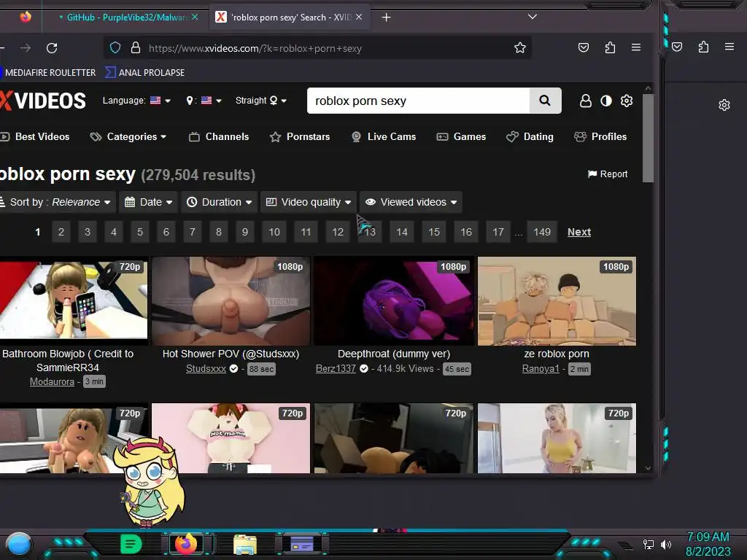Open uploader Berz1337 profile link

pos(336,368)
